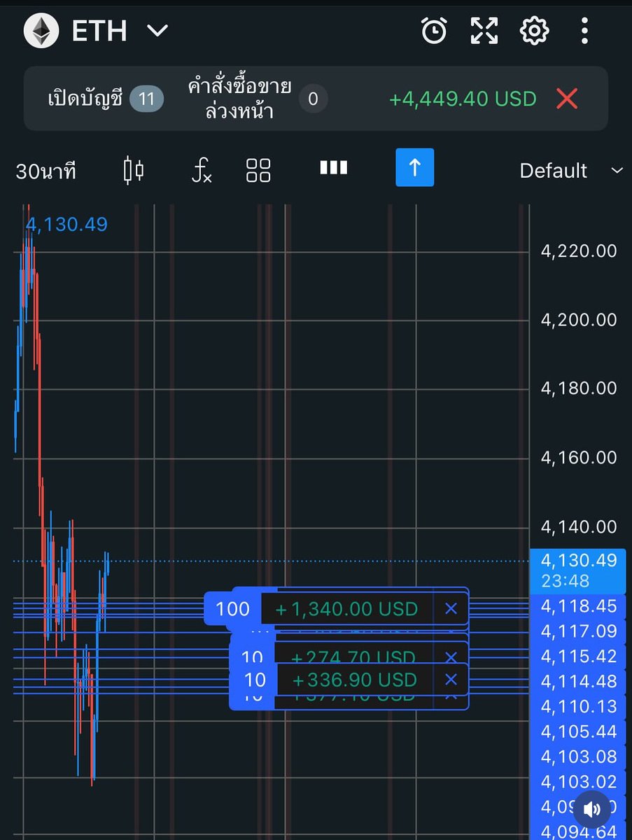Open the depth columns icon
632x840 pixels.
(x=332, y=168)
